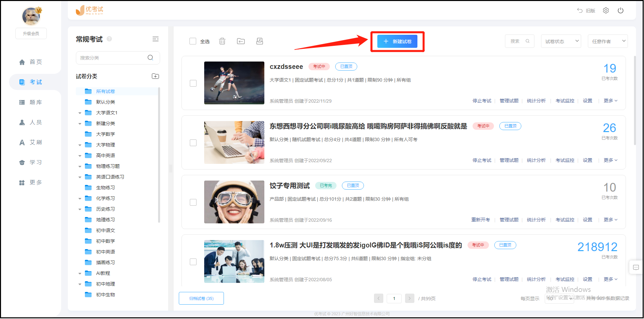Click the trash delete icon in toolbar

[222, 41]
